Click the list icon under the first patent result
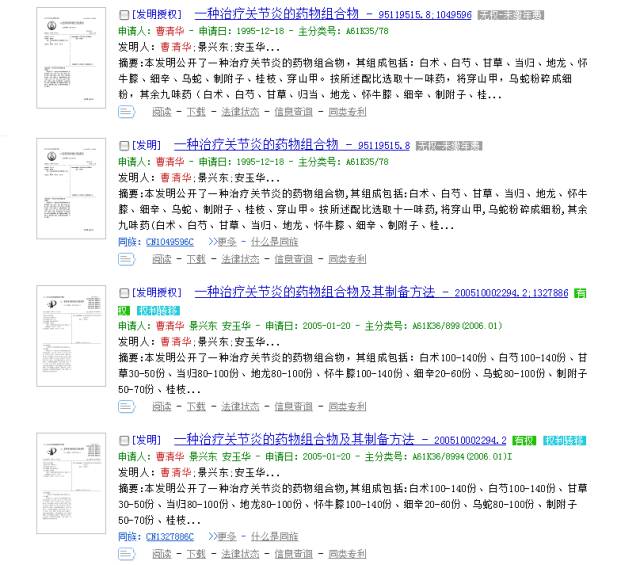The image size is (640, 565). [126, 112]
